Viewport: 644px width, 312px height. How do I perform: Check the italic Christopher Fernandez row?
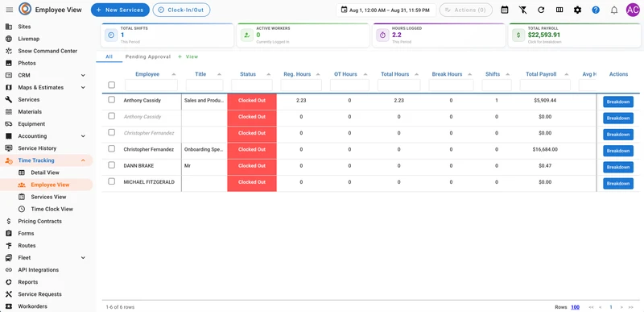click(x=111, y=132)
